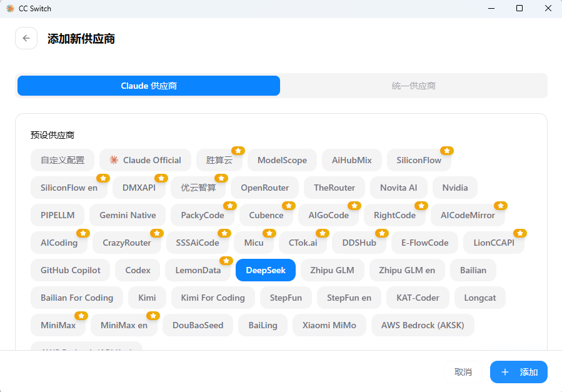Select MiniMax provider chip
562x392 pixels.
coord(58,325)
